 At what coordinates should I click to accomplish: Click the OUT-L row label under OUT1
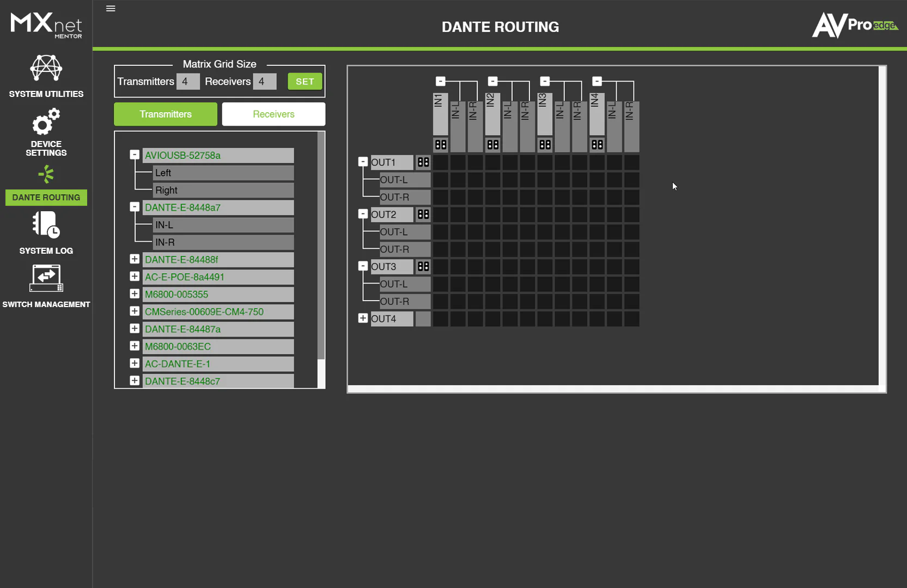pos(405,180)
